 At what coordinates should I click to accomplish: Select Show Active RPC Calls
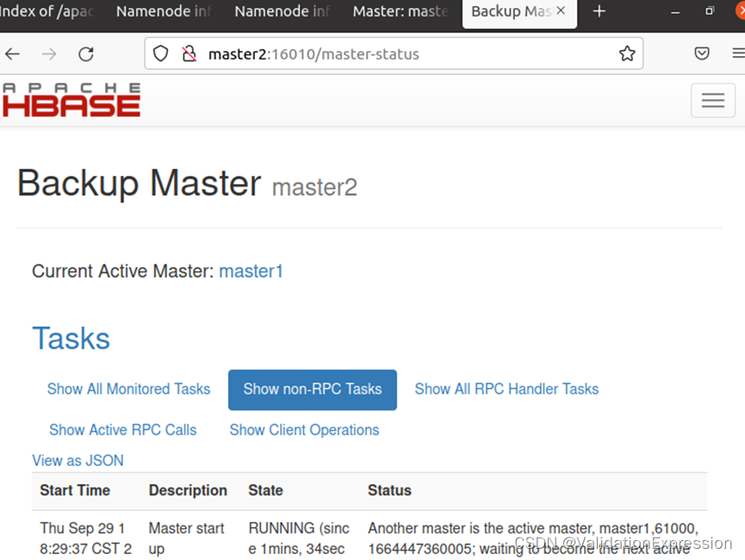[x=122, y=430]
